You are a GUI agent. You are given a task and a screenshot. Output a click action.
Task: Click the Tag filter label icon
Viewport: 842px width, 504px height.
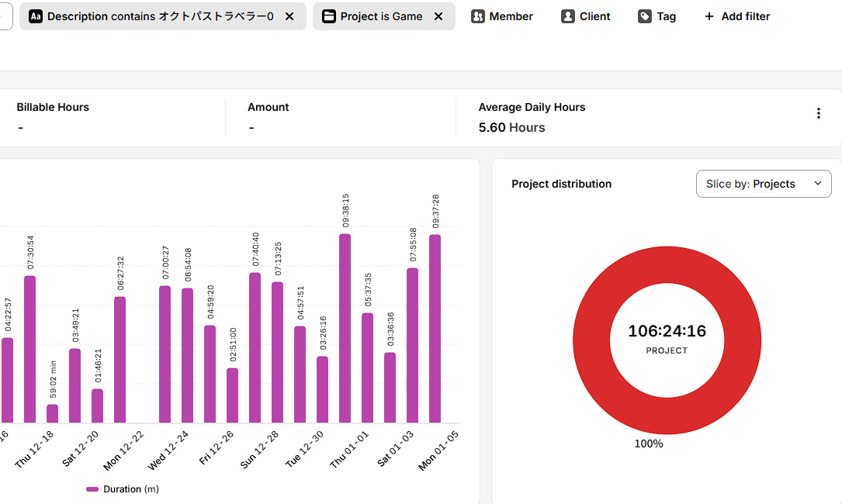645,16
